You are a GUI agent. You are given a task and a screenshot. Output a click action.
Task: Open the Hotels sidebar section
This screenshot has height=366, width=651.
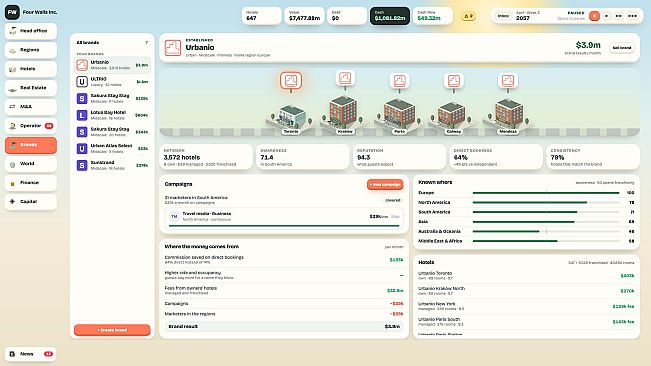(31, 69)
